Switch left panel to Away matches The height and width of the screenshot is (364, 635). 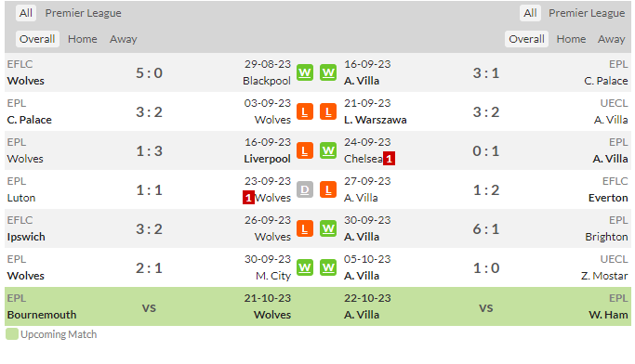tap(123, 39)
